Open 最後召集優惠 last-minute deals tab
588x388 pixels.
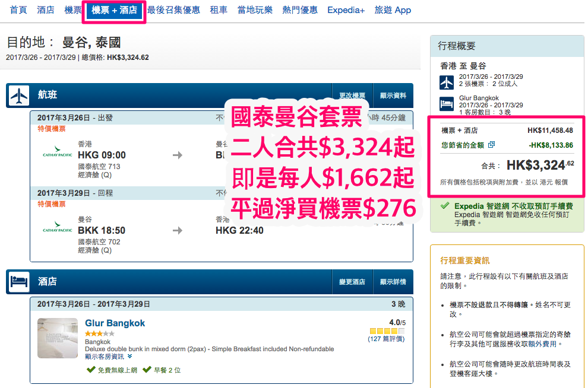pyautogui.click(x=173, y=10)
